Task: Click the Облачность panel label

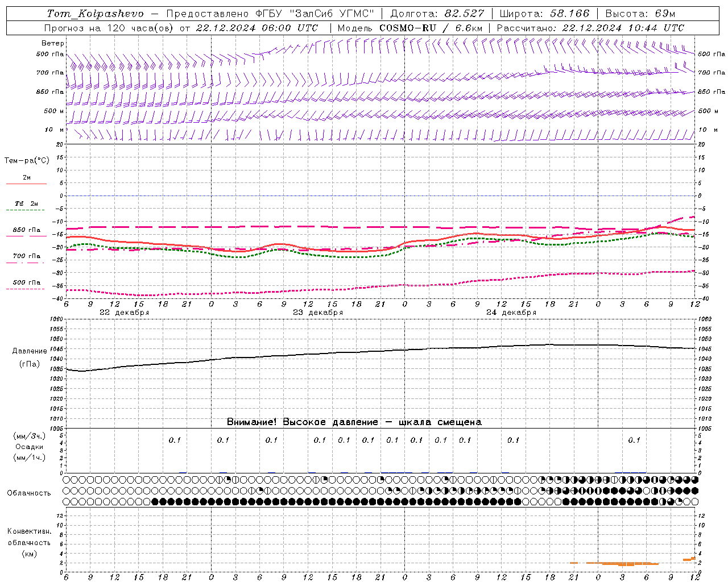Action: (x=29, y=493)
